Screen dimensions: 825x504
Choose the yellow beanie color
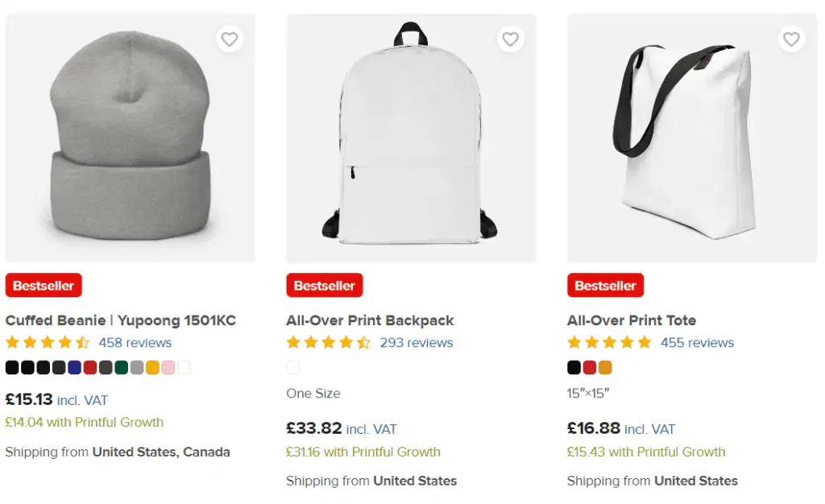[153, 367]
